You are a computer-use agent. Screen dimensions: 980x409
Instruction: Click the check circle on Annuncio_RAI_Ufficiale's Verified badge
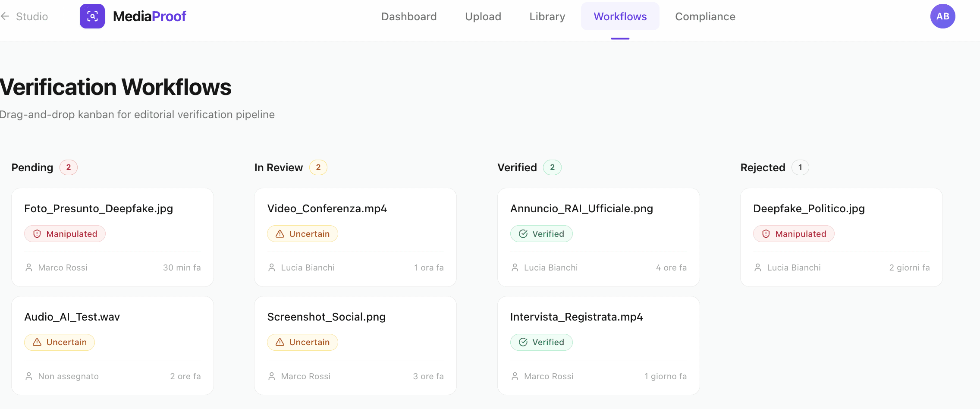click(523, 233)
